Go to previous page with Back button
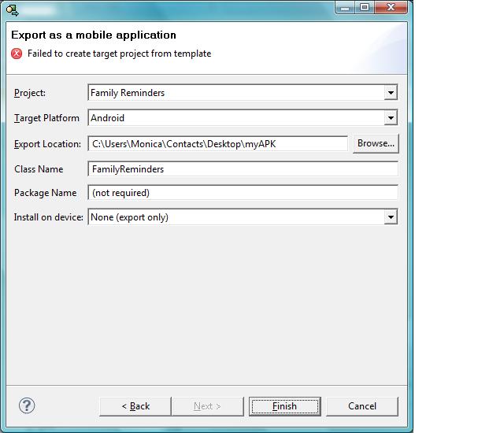The height and width of the screenshot is (433, 504). pos(135,406)
